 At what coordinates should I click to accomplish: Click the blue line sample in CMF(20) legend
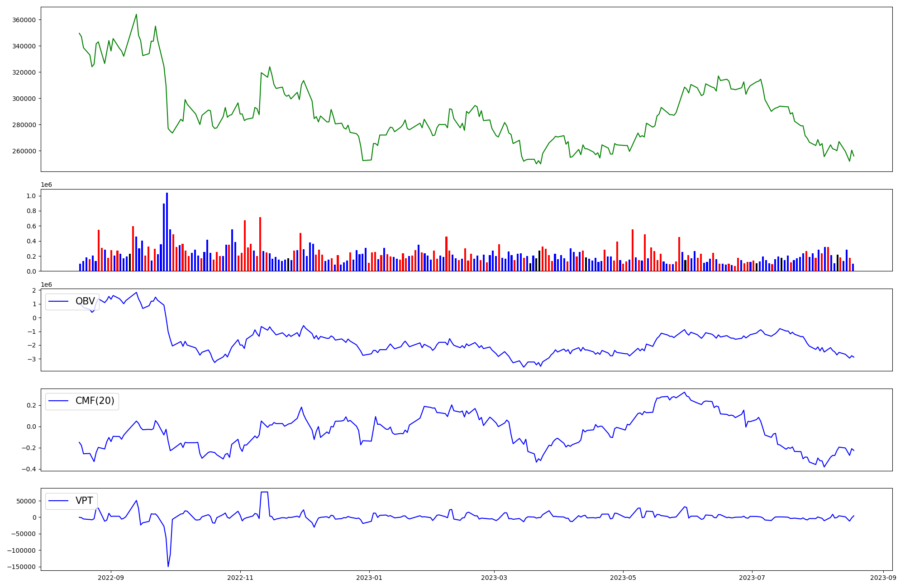click(58, 401)
